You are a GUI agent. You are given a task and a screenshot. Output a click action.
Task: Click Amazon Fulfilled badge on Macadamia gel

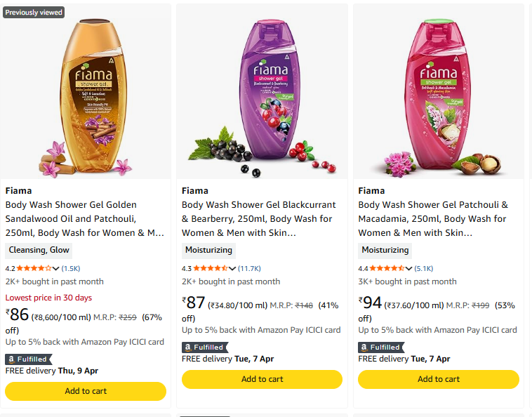pos(381,347)
